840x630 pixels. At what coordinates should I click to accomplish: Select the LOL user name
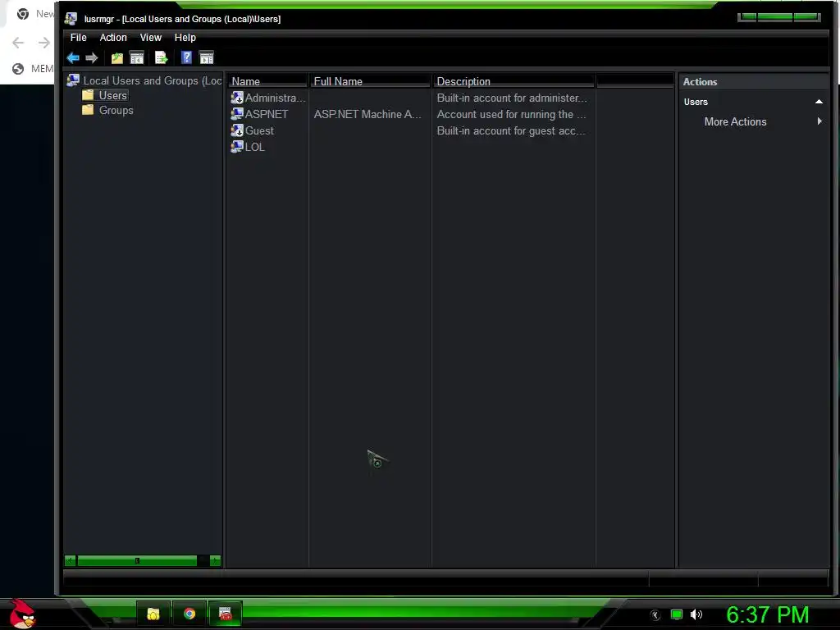click(254, 147)
